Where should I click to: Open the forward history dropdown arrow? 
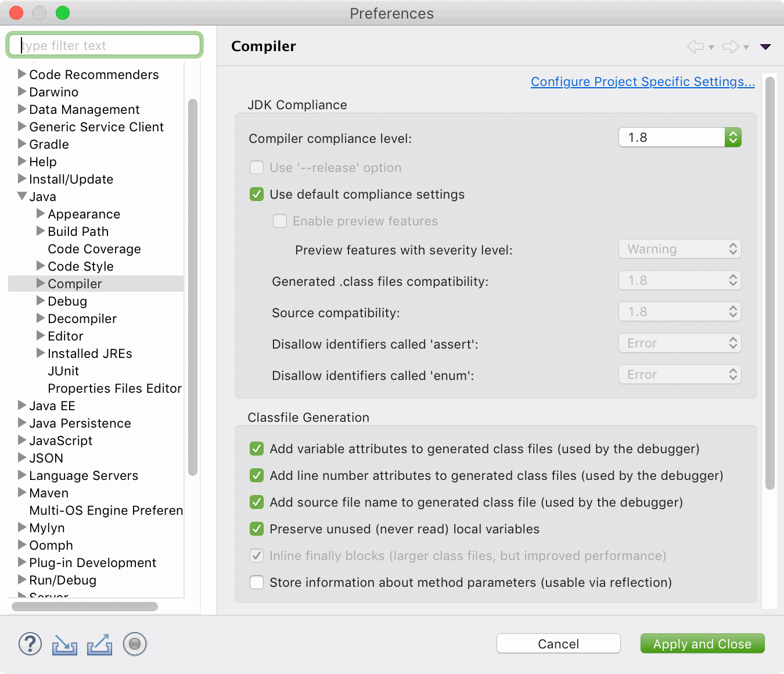pos(746,48)
